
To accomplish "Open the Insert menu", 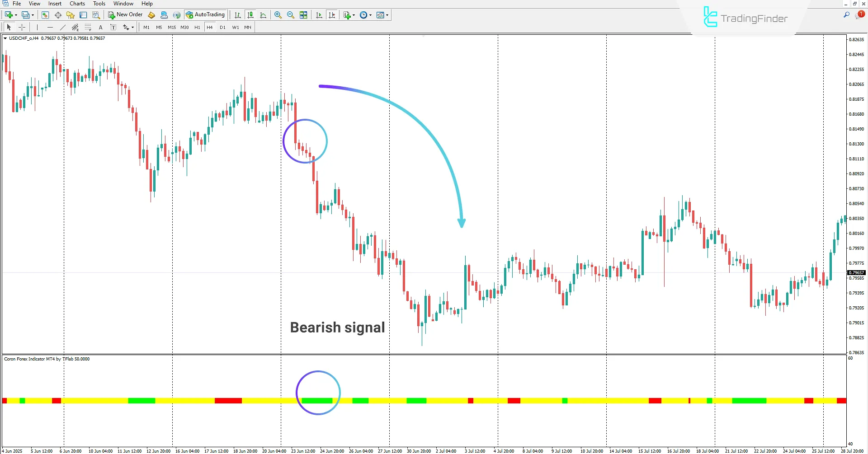I will point(55,4).
